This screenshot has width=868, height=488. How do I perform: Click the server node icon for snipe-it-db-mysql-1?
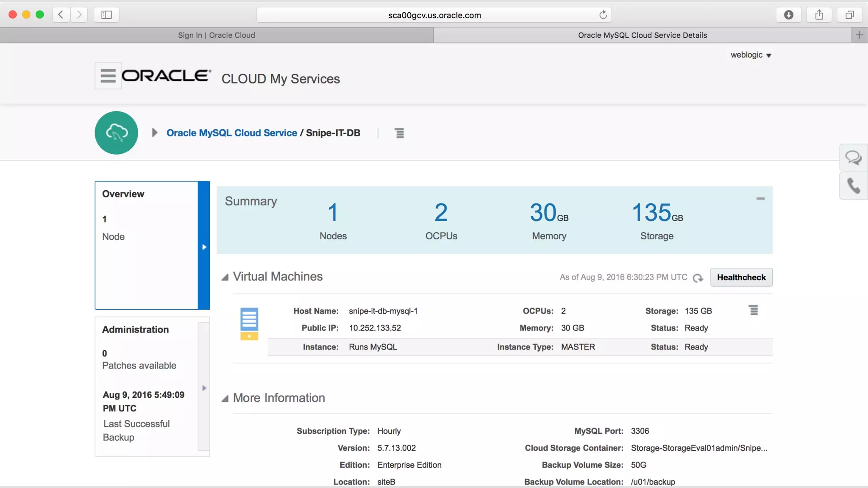tap(249, 324)
